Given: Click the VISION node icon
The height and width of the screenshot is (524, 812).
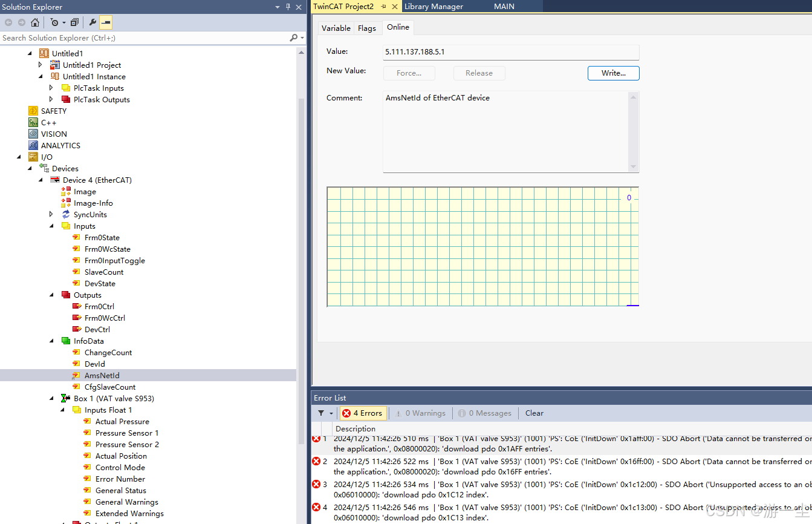Looking at the screenshot, I should click(33, 134).
